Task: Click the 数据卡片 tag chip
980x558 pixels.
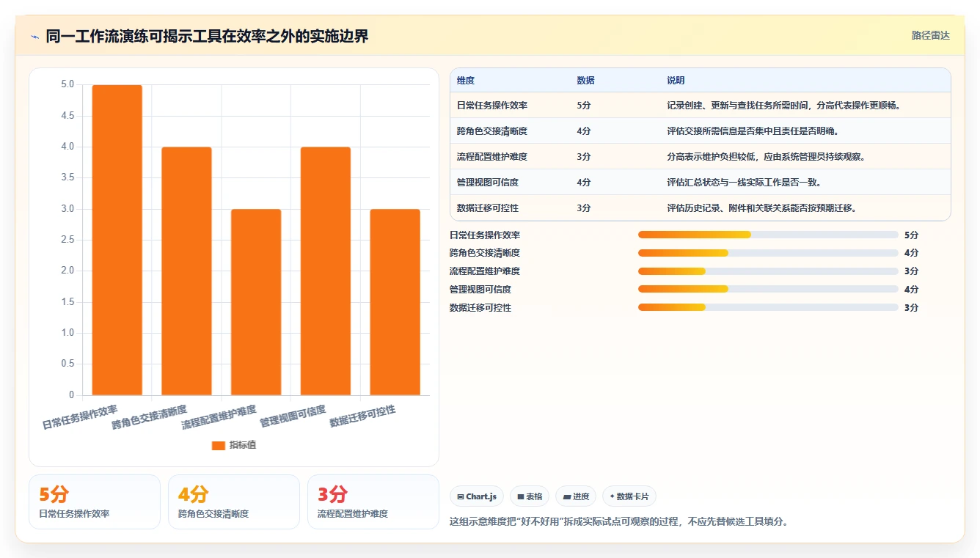Action: 629,496
